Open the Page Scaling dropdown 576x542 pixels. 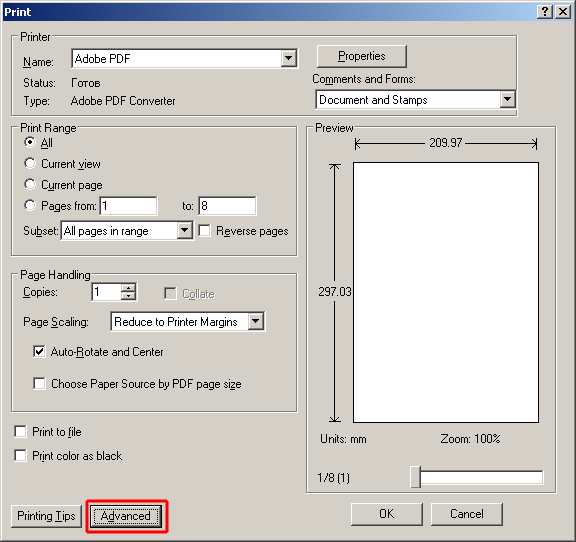(x=256, y=322)
